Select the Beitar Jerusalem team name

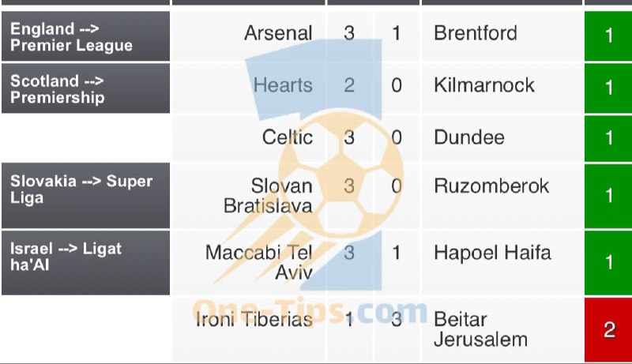click(x=480, y=329)
